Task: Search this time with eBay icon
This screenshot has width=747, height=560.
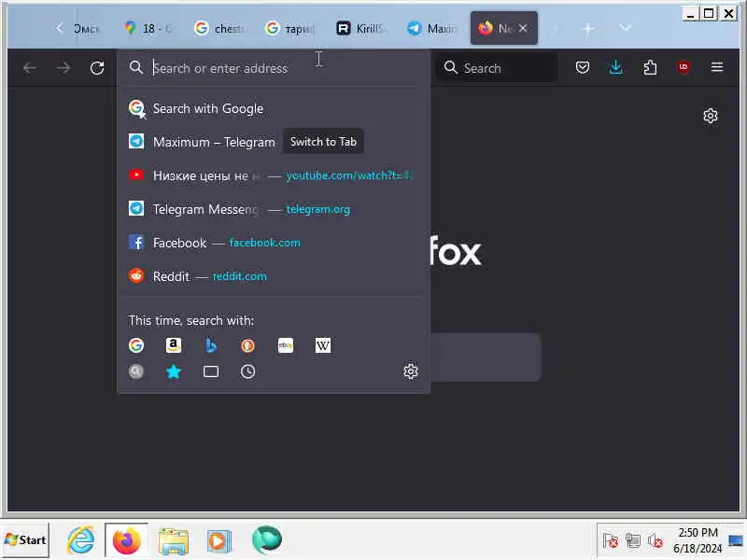Action: [x=286, y=345]
